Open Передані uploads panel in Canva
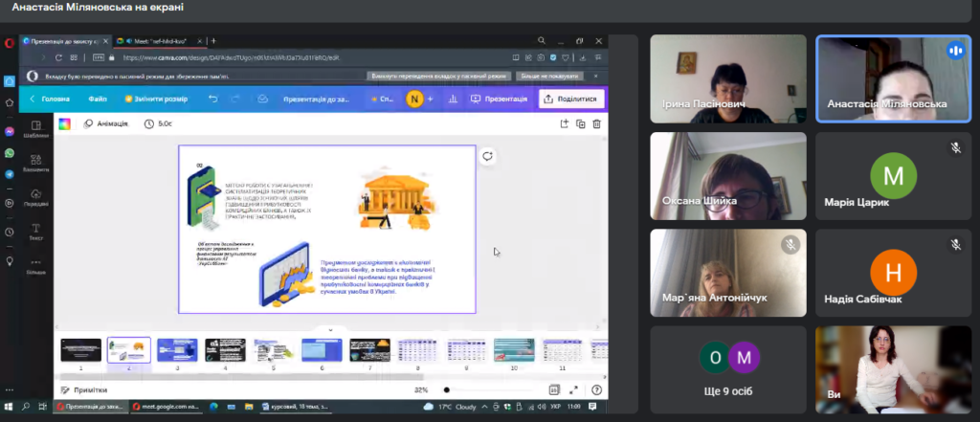The image size is (980, 422). (x=36, y=197)
